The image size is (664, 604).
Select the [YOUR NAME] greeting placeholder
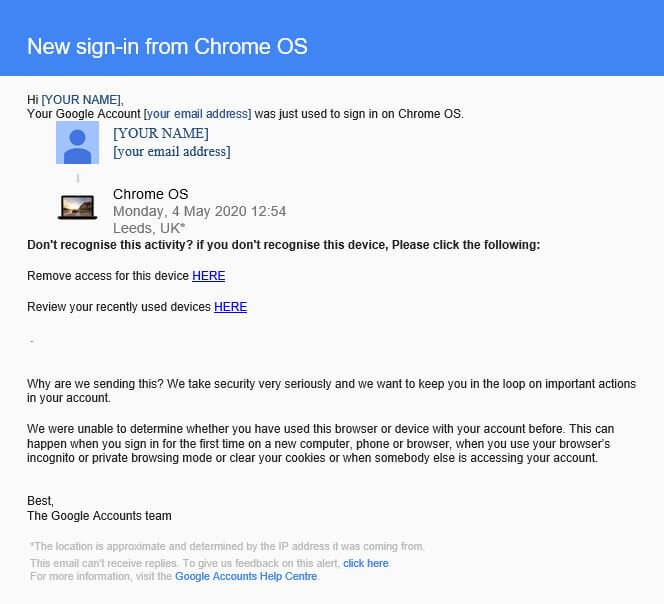tap(82, 100)
